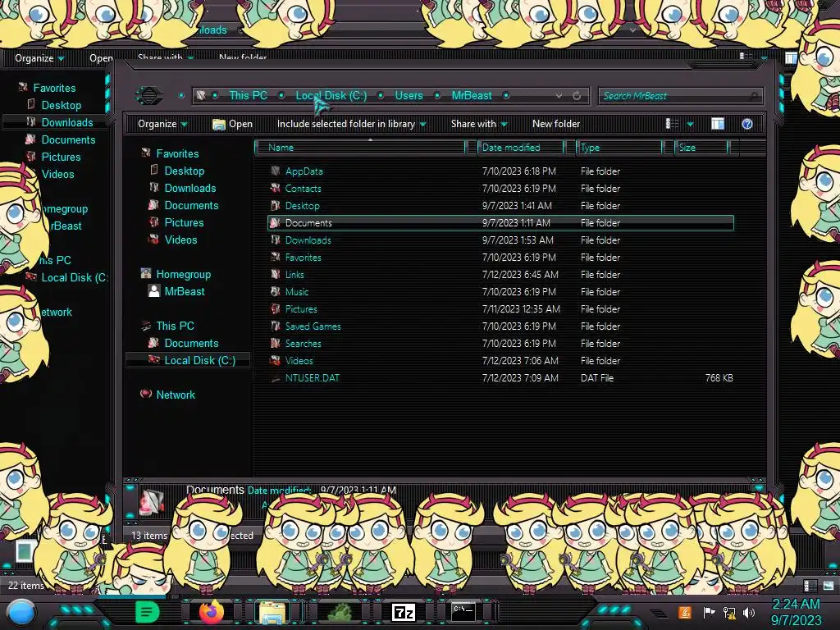Refresh the MrBeast folder address bar
This screenshot has width=840, height=630.
coord(577,96)
